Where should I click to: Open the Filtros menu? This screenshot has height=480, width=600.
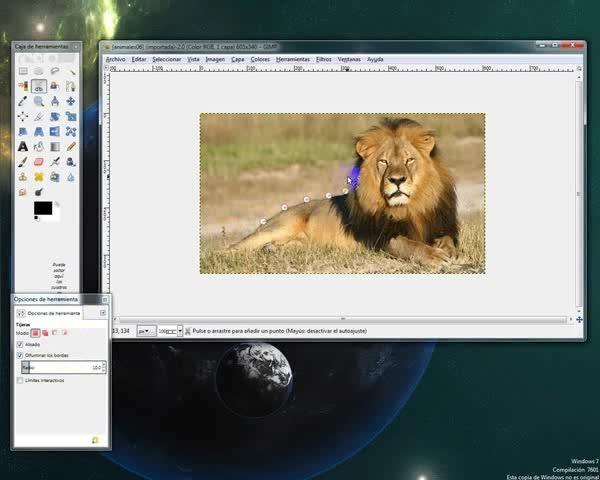pos(323,59)
